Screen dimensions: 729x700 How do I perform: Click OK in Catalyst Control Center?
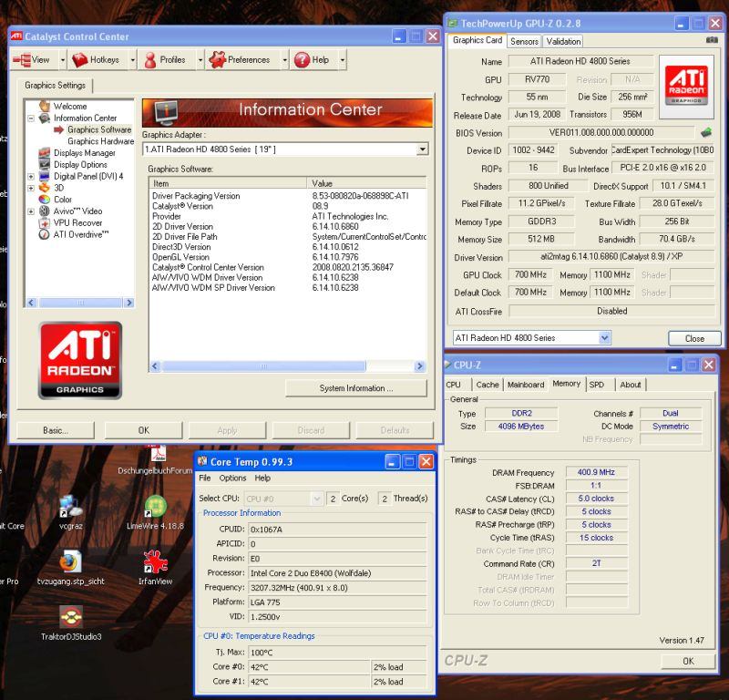coord(144,430)
